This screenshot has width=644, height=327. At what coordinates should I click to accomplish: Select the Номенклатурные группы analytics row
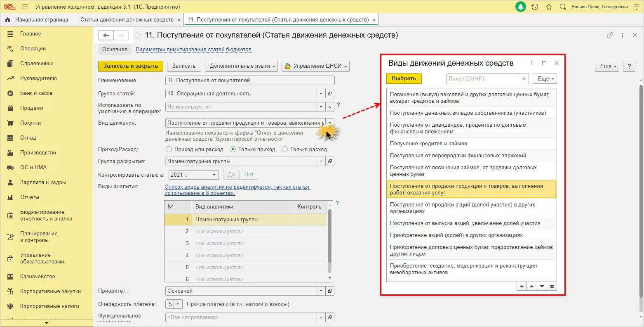click(x=246, y=220)
